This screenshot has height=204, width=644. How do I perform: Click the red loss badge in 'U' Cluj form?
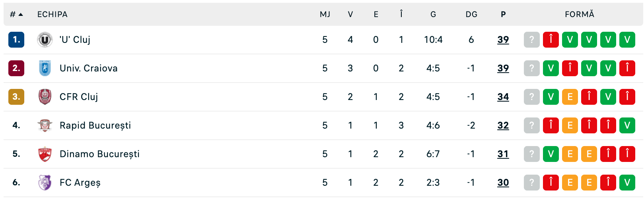[551, 40]
